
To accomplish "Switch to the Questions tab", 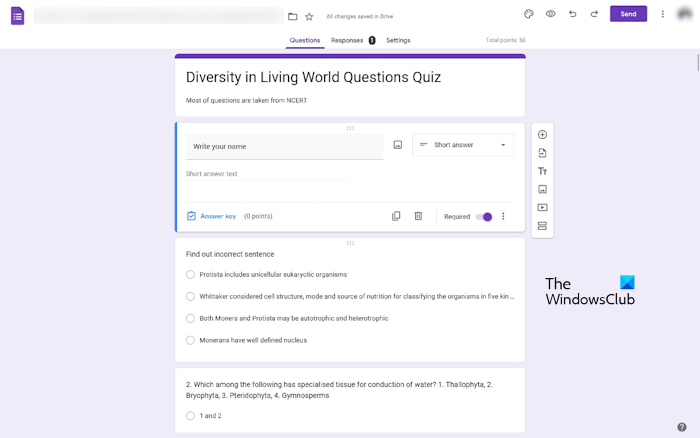I will pyautogui.click(x=305, y=40).
